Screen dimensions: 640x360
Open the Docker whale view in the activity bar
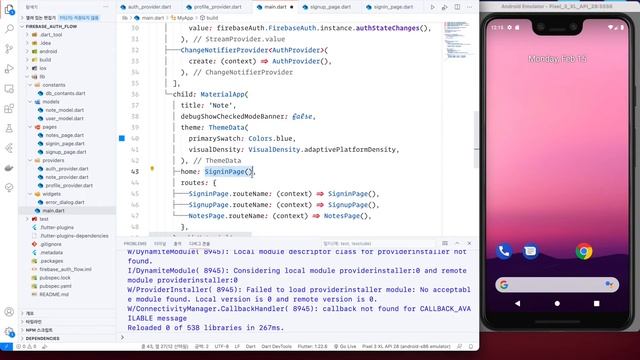pyautogui.click(x=9, y=168)
